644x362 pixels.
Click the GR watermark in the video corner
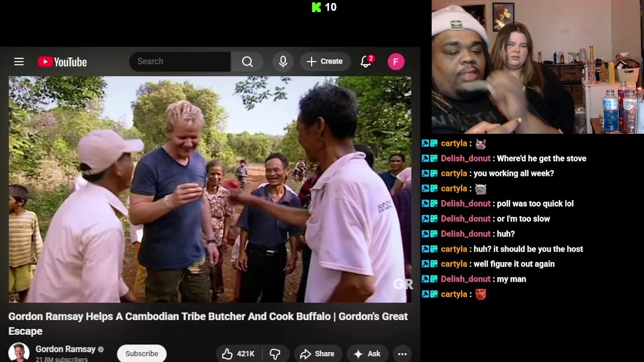click(403, 284)
